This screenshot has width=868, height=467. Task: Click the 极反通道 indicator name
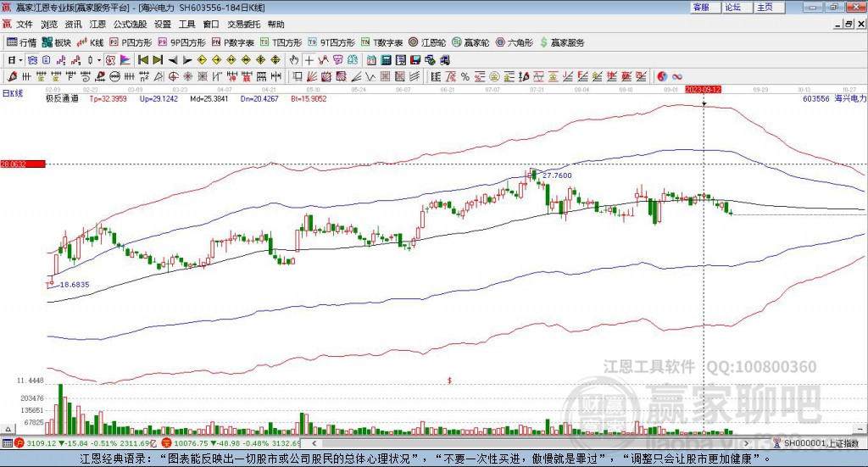(62, 98)
